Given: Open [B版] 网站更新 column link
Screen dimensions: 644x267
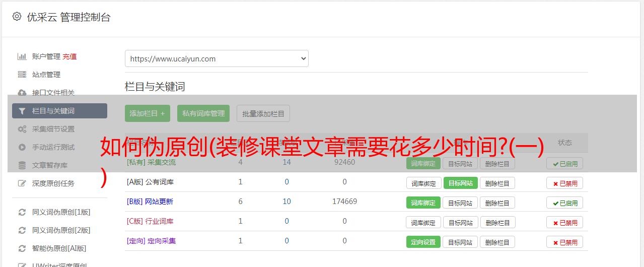Looking at the screenshot, I should pos(150,202).
